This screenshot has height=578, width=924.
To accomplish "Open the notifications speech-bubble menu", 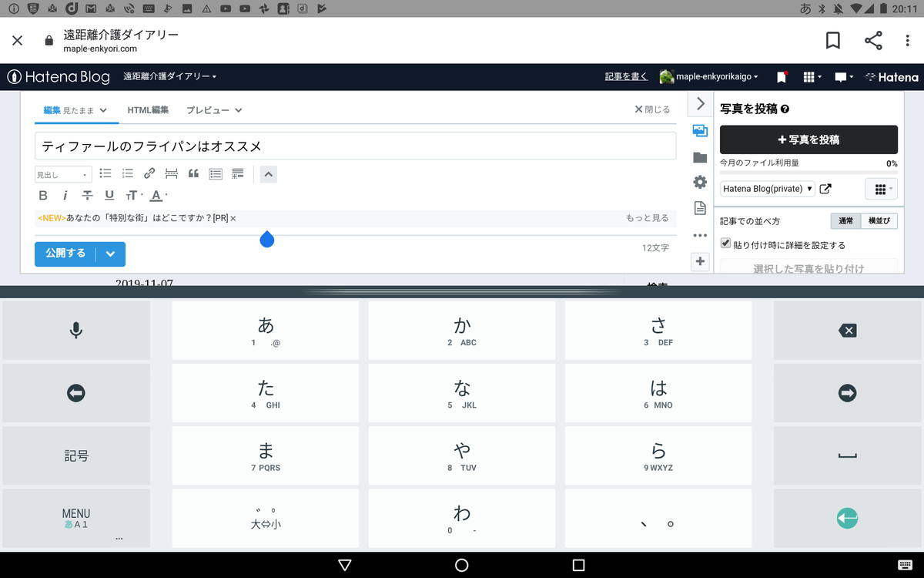I will tap(845, 77).
